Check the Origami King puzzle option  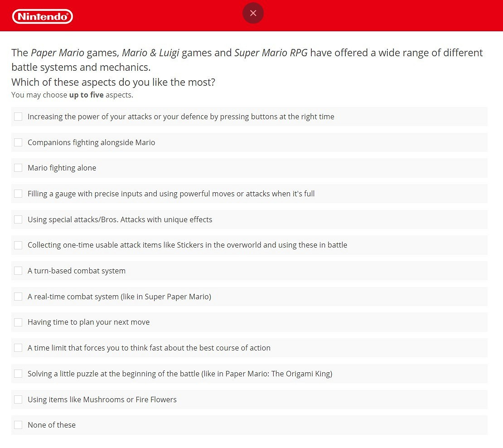[x=18, y=374]
